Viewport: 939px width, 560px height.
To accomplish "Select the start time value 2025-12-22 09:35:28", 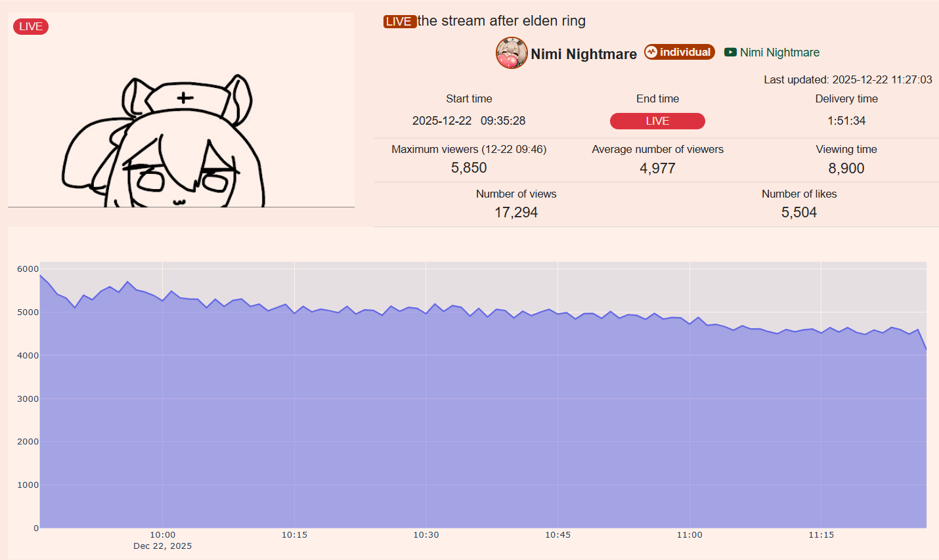I will click(x=469, y=121).
